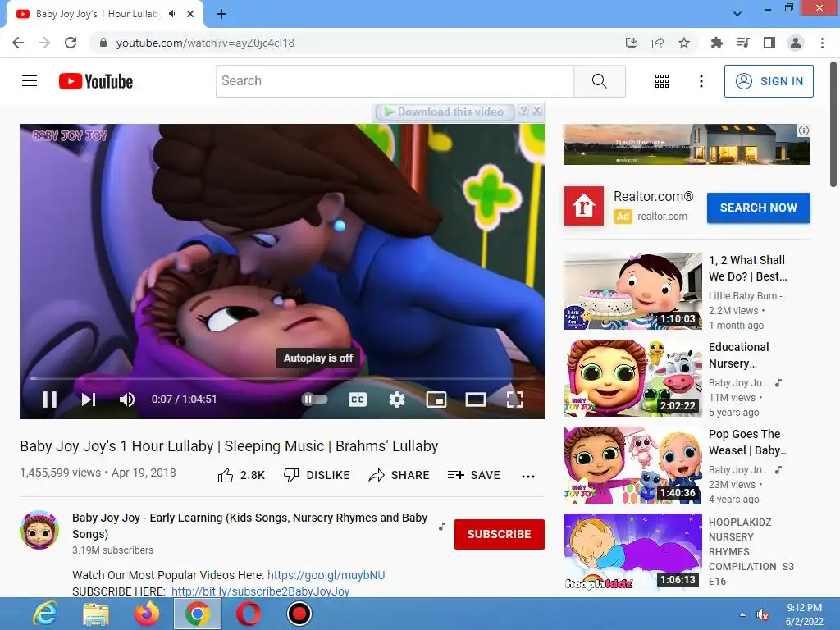Open the goo.gl/muybNU link
Screen dimensions: 840x630
(326, 575)
